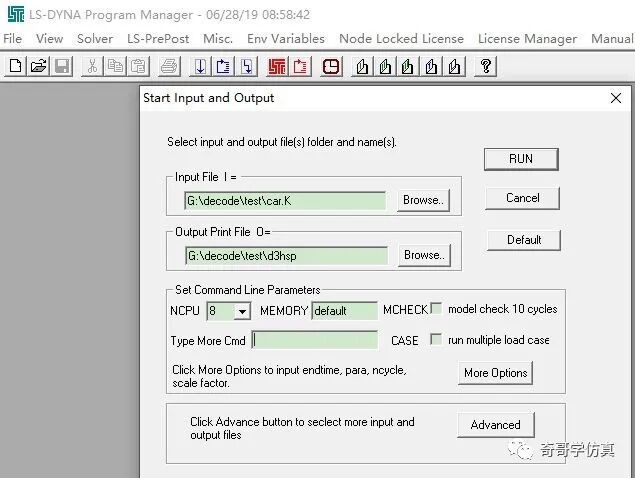Click the Print toolbar icon
Viewport: 635px width, 478px height.
click(x=169, y=66)
